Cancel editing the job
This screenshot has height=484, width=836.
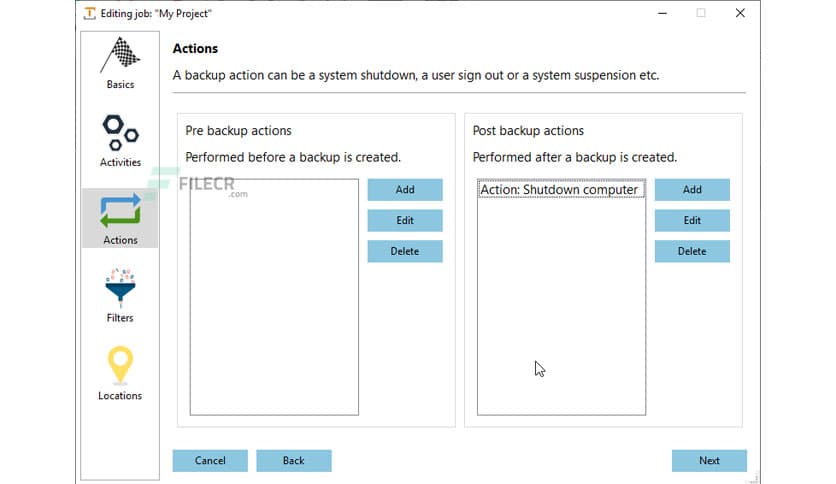pyautogui.click(x=210, y=461)
